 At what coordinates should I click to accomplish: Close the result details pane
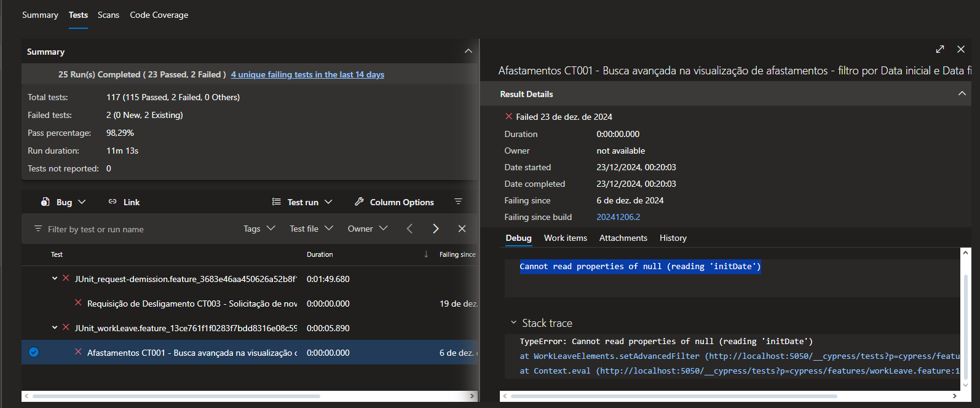click(x=961, y=49)
